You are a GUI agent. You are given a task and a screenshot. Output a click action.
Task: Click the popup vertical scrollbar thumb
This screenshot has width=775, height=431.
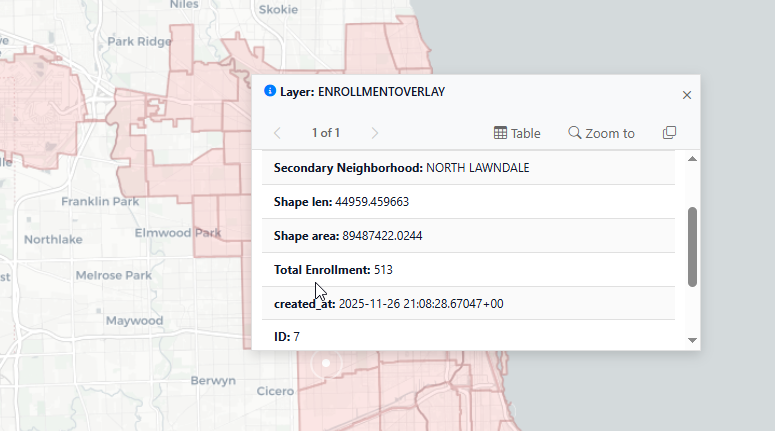pos(692,247)
